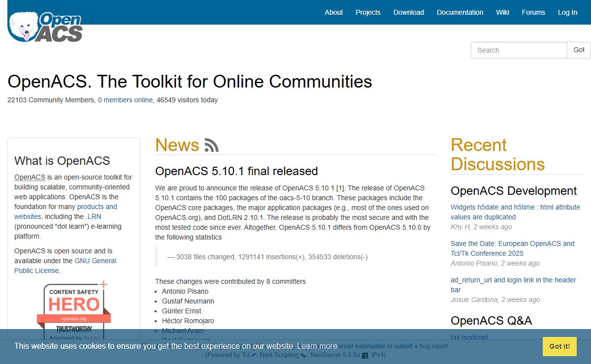
Task: Open the Forums page
Action: (x=533, y=12)
